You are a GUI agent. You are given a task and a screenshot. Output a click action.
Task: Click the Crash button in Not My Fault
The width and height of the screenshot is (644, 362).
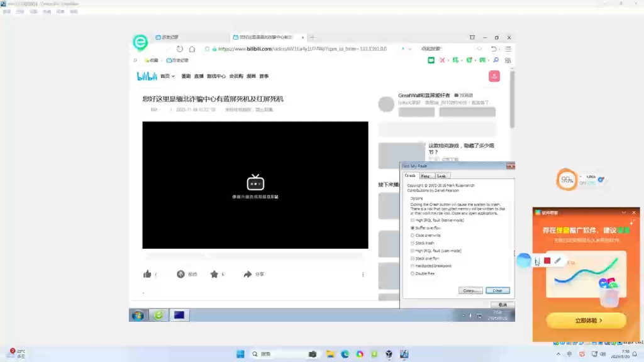point(497,290)
